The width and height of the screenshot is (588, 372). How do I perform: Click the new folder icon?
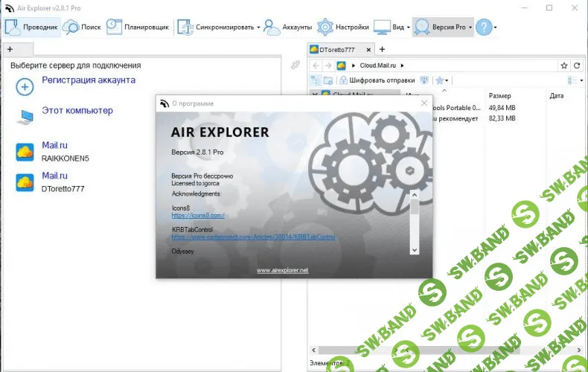(328, 80)
